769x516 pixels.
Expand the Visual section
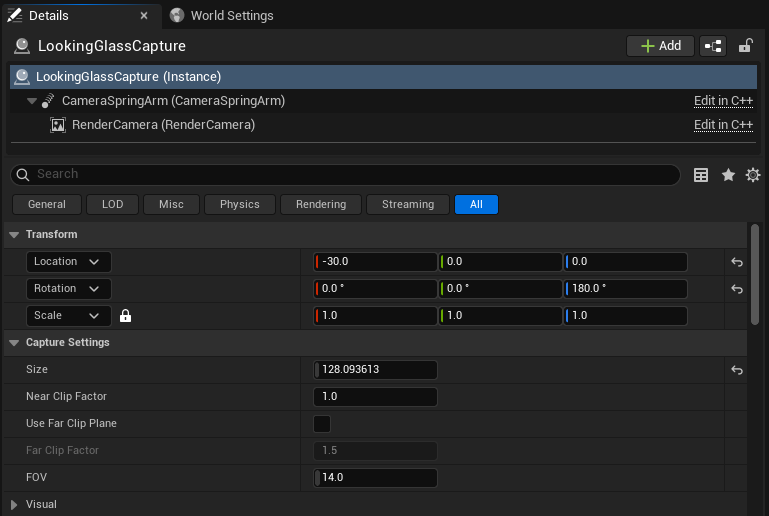tap(14, 504)
